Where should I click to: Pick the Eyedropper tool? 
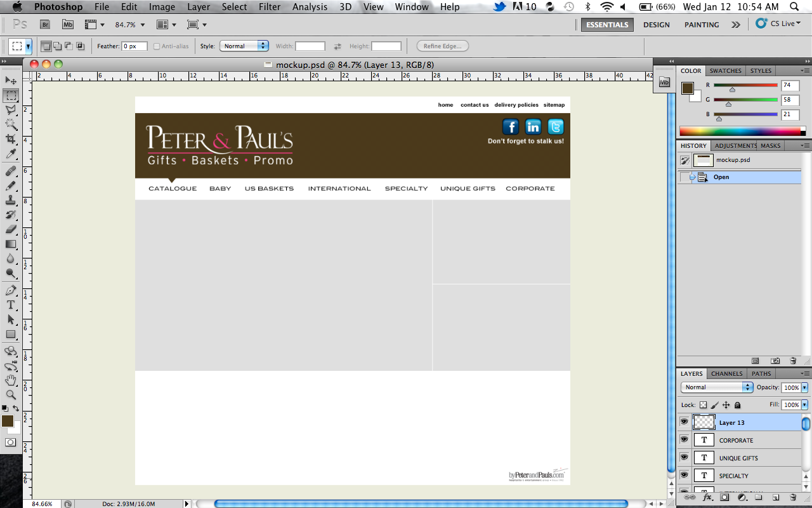(x=11, y=154)
